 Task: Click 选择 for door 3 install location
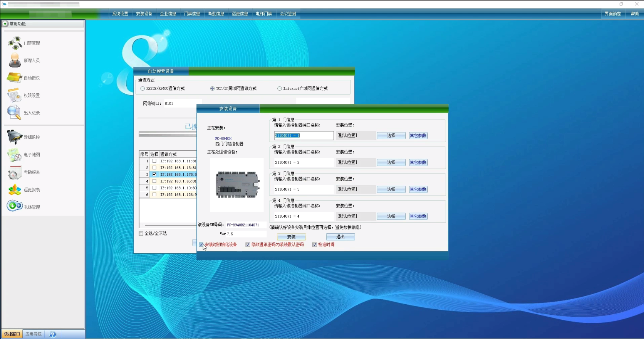point(391,189)
